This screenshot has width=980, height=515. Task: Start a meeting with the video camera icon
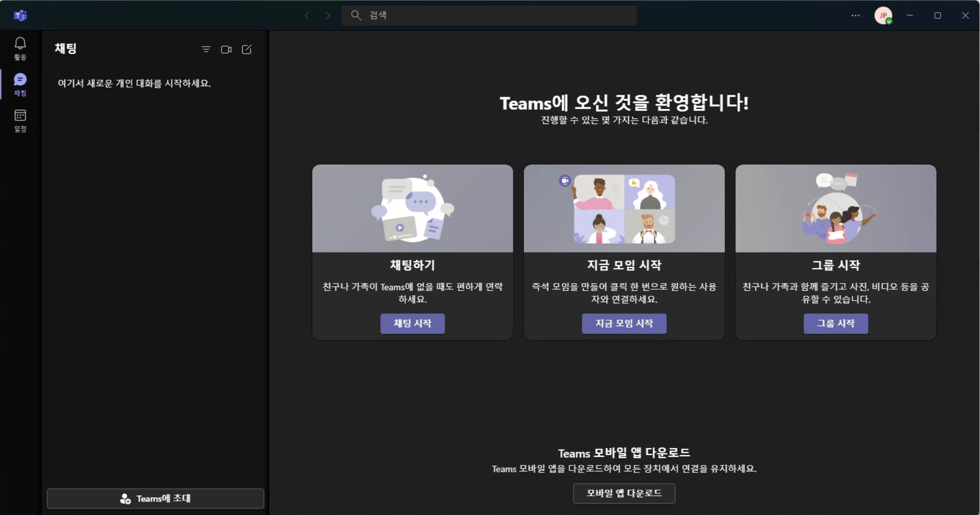(226, 49)
